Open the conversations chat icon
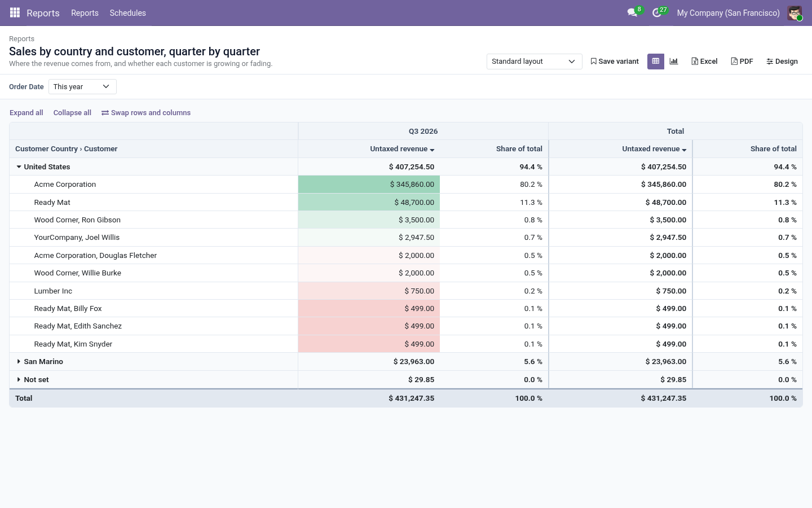 tap(633, 12)
